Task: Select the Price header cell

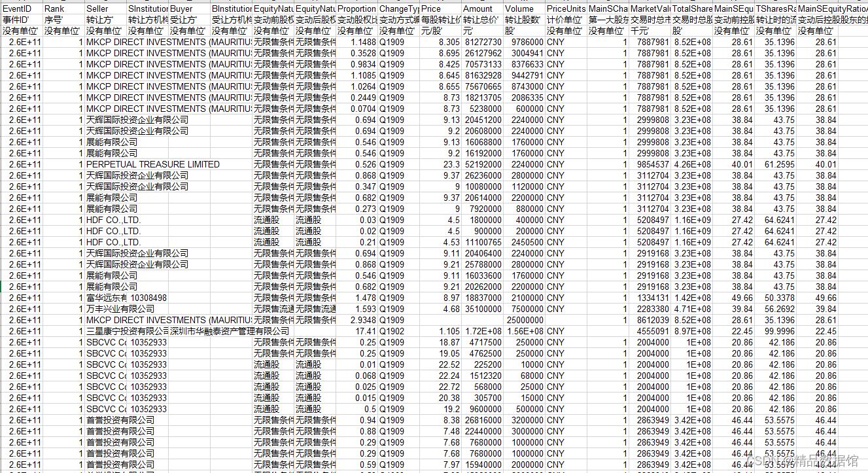Action: click(x=440, y=9)
